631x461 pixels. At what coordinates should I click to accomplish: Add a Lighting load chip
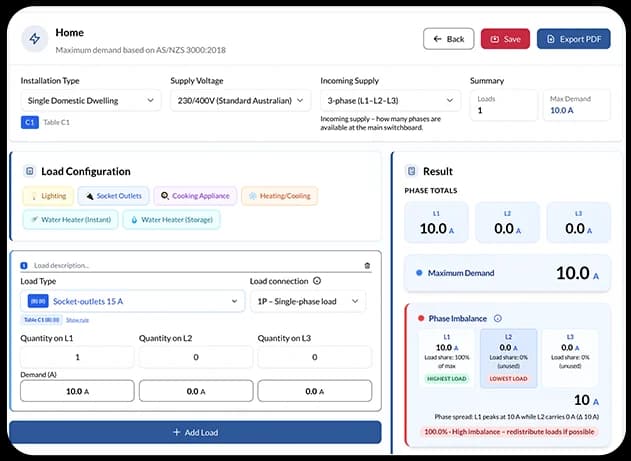tap(49, 196)
